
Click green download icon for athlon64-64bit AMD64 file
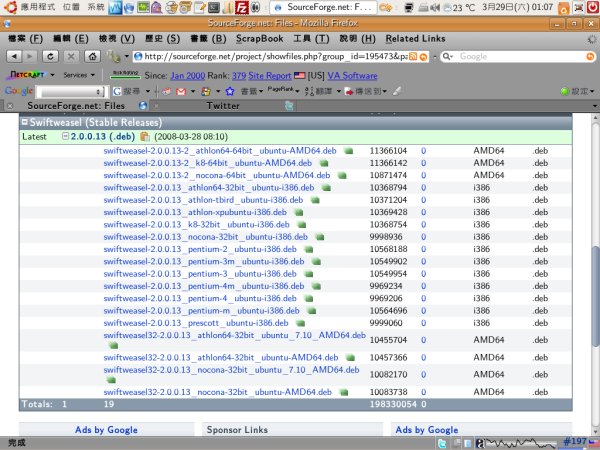(348, 151)
